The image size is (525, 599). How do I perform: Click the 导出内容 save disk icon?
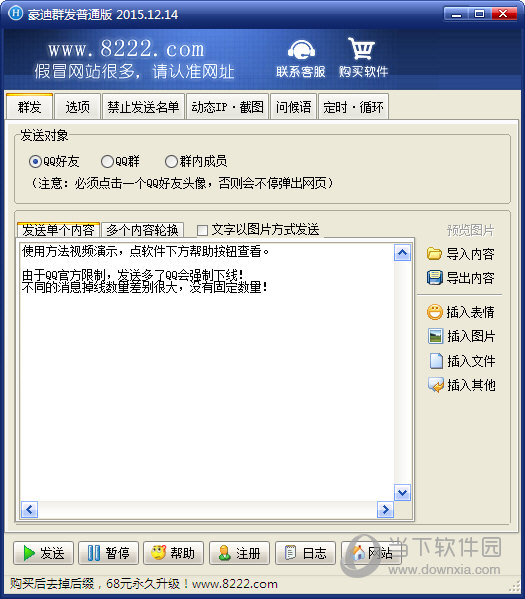pos(434,278)
